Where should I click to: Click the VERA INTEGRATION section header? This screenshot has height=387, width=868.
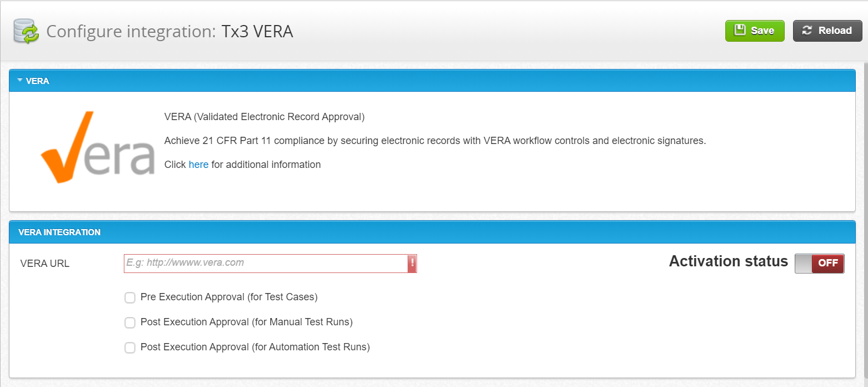(59, 232)
